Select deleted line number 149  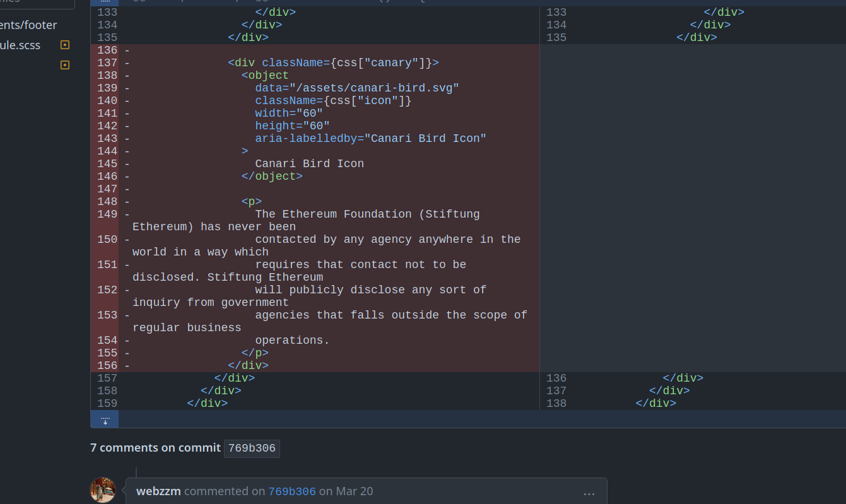pos(107,214)
